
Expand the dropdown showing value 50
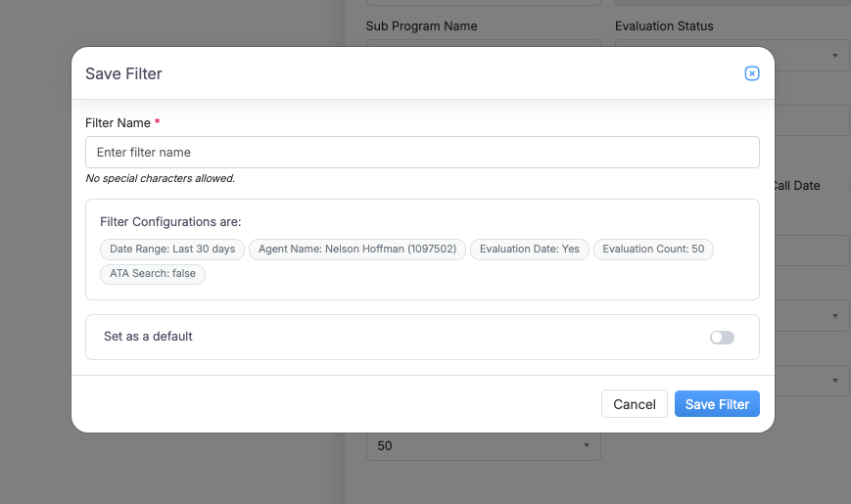pyautogui.click(x=586, y=445)
